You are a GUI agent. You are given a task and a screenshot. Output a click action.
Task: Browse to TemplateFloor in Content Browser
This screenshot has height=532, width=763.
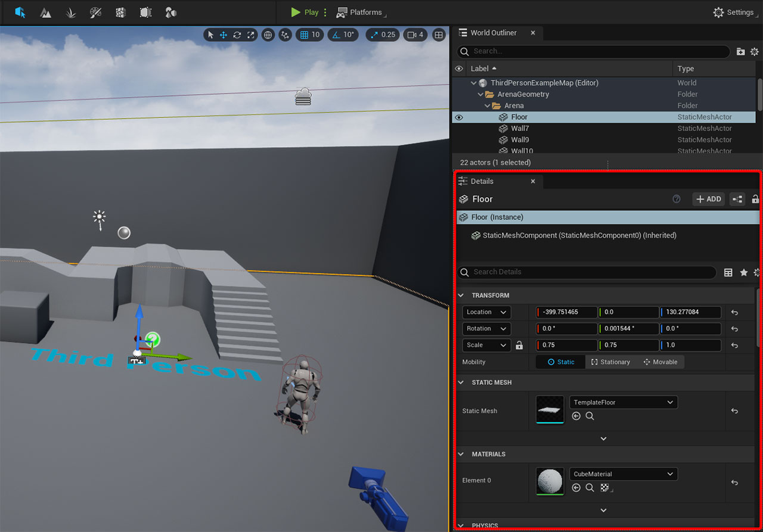pyautogui.click(x=590, y=416)
